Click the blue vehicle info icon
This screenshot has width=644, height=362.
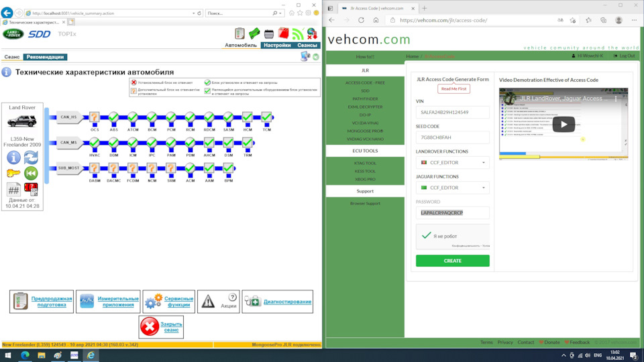[x=13, y=157]
